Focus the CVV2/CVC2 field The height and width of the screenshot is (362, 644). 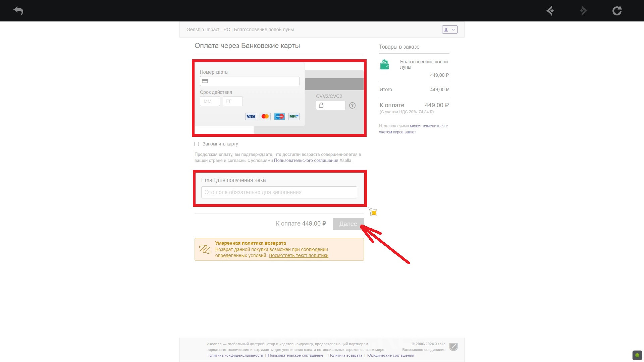coord(330,105)
